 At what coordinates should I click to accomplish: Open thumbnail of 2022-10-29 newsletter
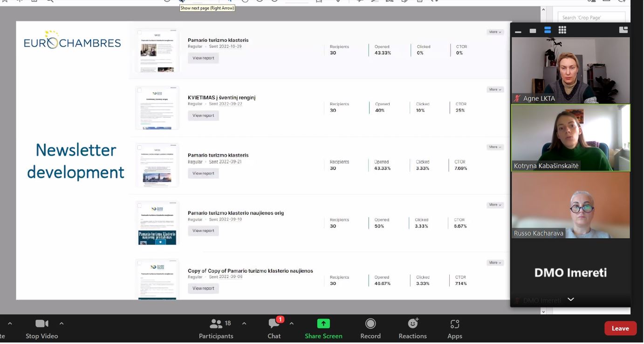point(157,50)
